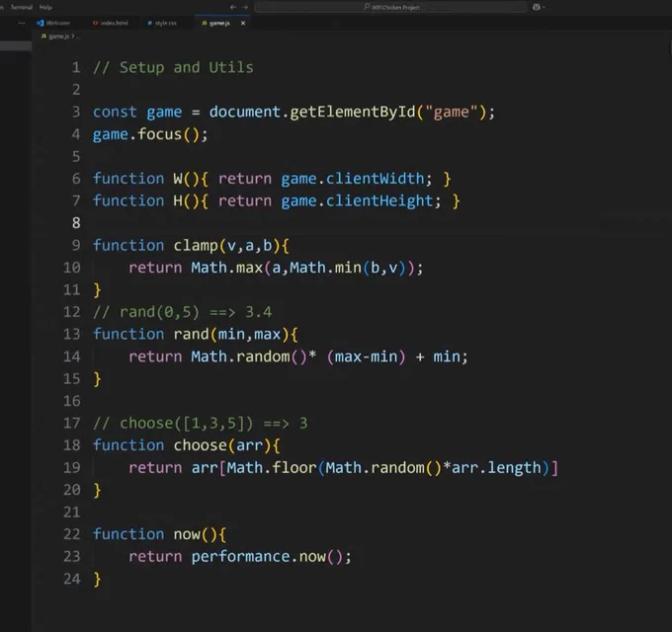This screenshot has width=672, height=632.
Task: Expand the breadcrumb ellipsis after game.js
Action: click(77, 36)
